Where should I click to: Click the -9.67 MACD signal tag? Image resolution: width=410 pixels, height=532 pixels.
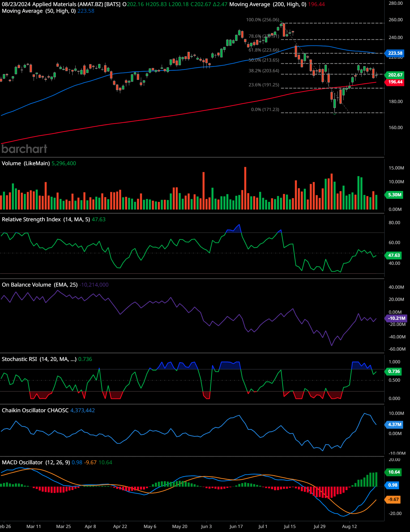click(393, 499)
